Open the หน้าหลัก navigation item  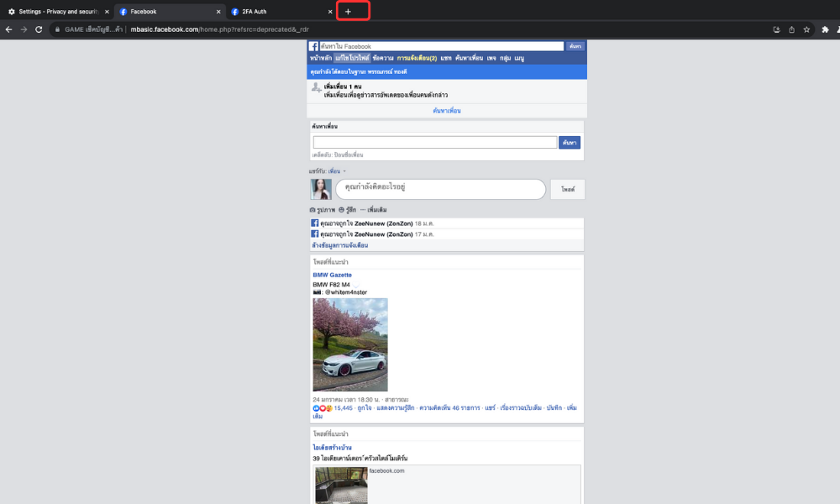point(320,58)
